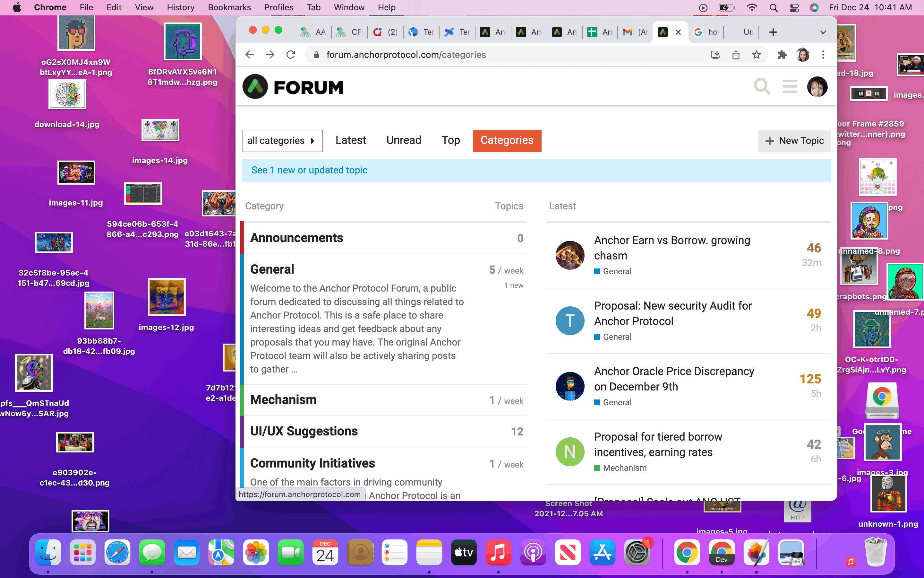
Task: Open Podcasts in the Dock
Action: pos(533,552)
